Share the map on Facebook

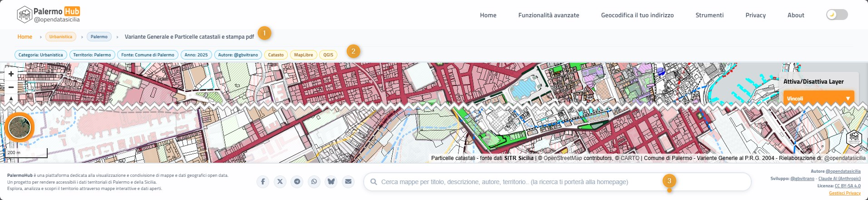point(263,181)
